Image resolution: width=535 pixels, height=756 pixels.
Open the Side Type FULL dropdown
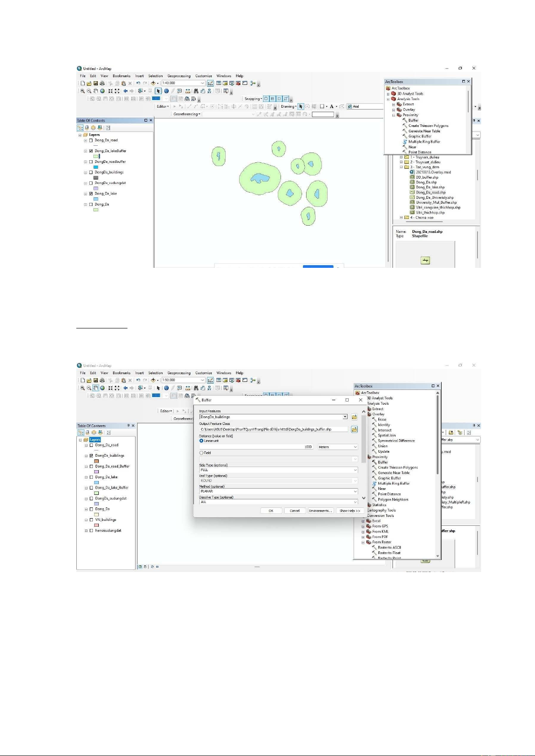278,470
